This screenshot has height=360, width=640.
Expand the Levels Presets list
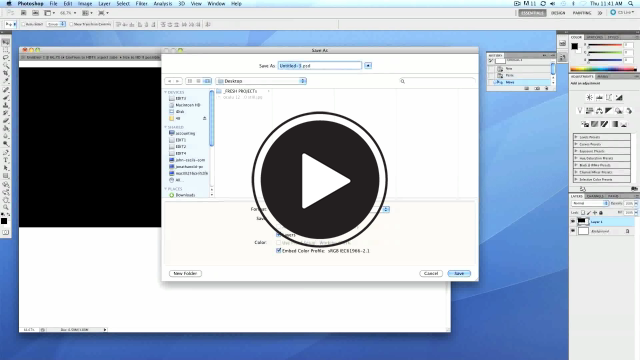[x=576, y=137]
